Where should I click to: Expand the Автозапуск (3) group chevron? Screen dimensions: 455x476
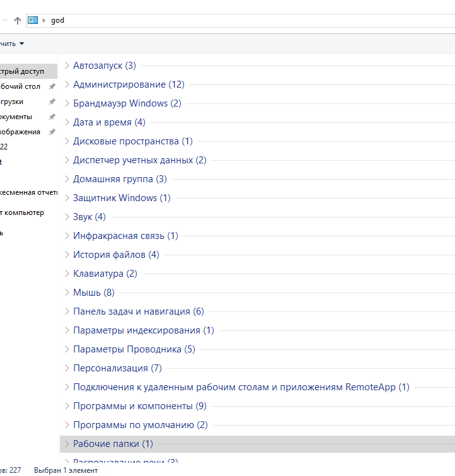click(x=67, y=66)
